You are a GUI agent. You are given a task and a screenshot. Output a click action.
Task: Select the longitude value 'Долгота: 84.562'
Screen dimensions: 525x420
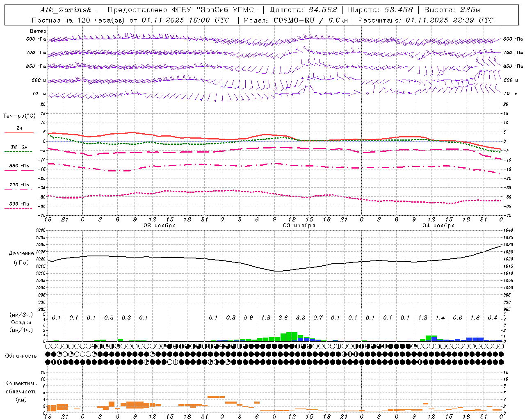(304, 10)
